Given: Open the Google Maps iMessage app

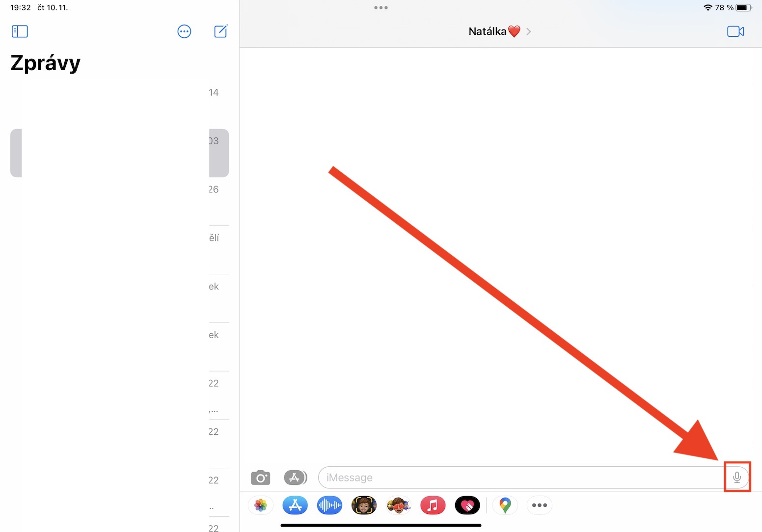Looking at the screenshot, I should [x=505, y=505].
